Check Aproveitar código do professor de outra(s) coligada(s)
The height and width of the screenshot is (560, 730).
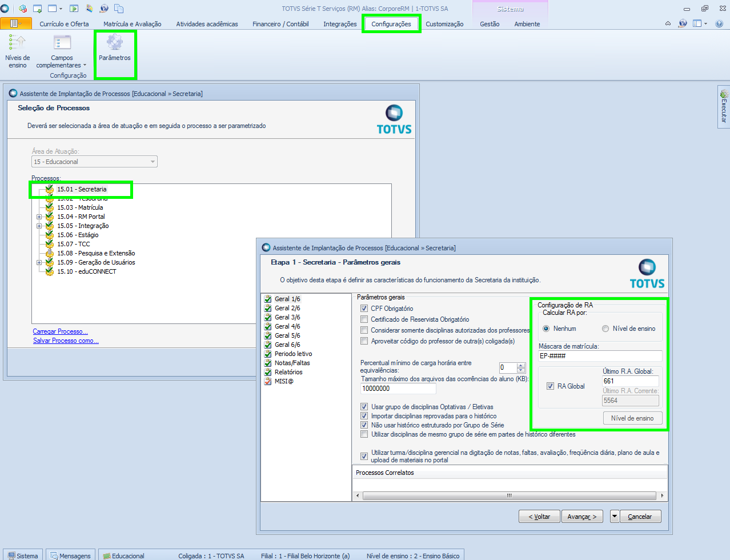point(364,341)
